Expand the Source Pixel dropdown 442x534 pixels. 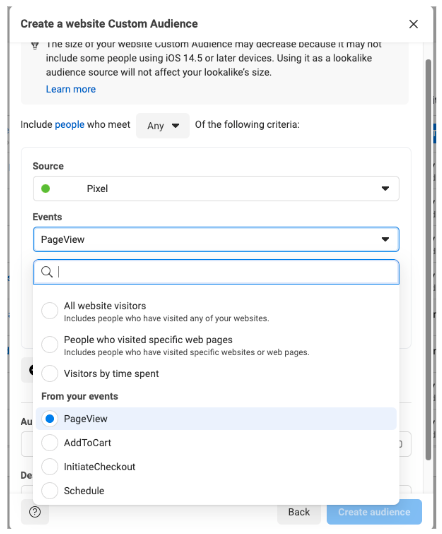(x=216, y=188)
